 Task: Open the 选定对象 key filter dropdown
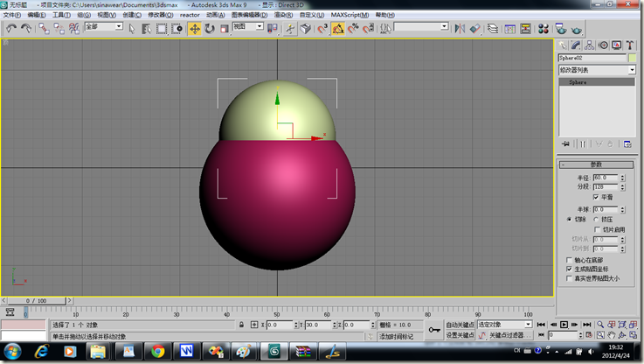[x=528, y=325]
